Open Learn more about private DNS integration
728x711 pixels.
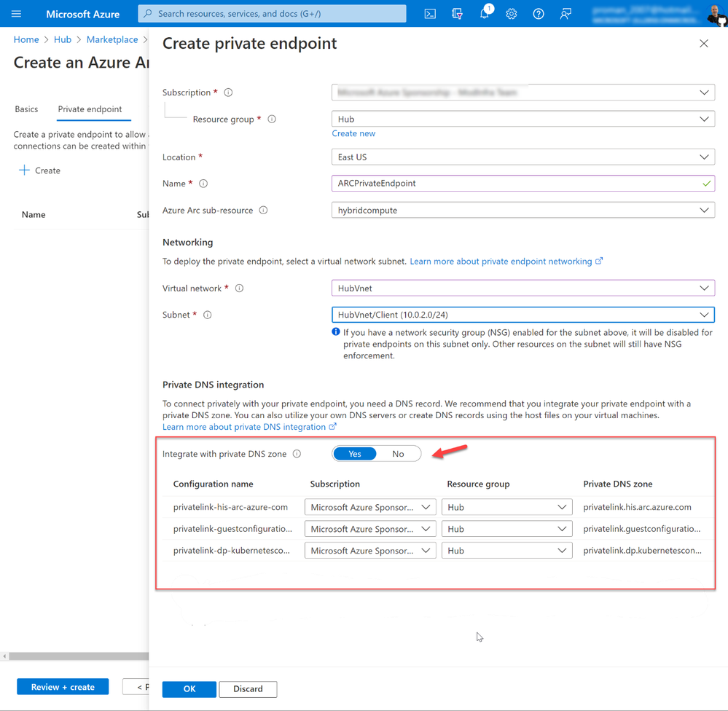point(249,427)
